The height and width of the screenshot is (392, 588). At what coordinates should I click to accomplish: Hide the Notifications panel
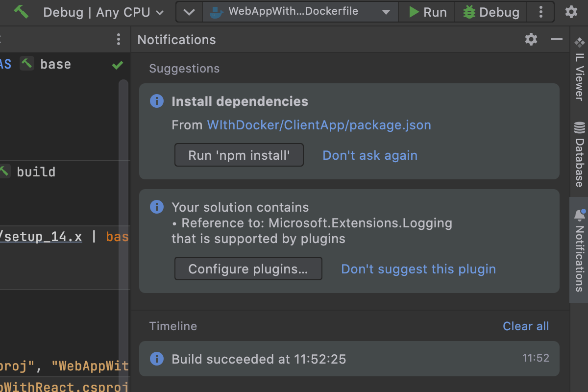tap(556, 40)
